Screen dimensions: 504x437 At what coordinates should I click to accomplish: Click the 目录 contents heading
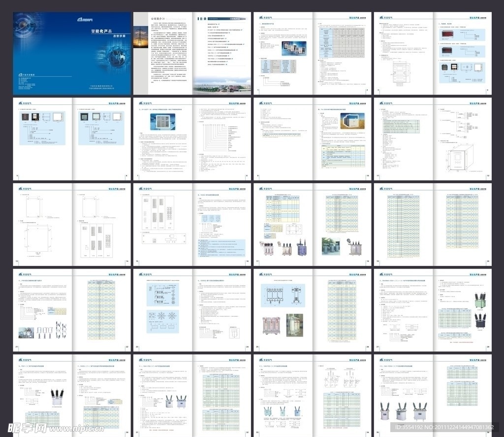202,18
